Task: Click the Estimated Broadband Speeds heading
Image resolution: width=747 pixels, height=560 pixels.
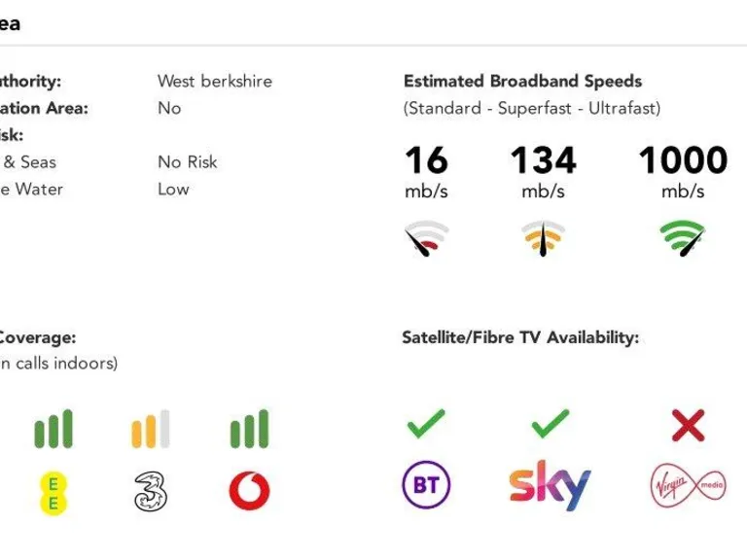Action: pos(522,82)
